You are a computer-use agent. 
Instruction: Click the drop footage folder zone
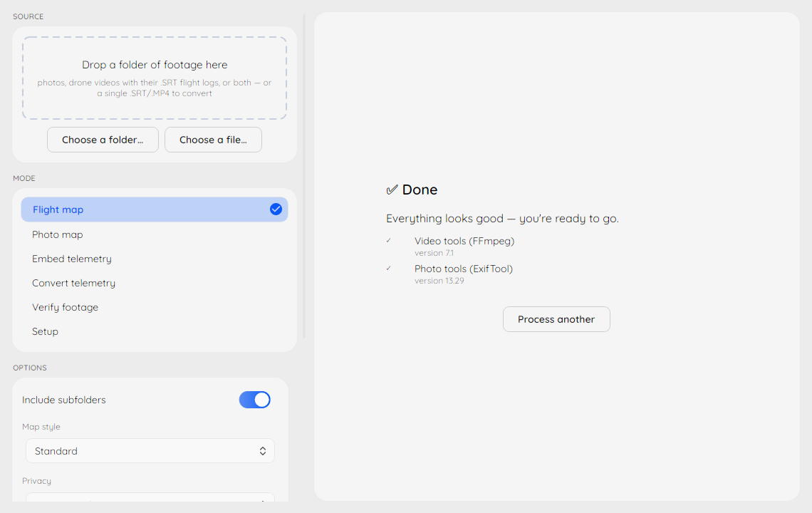155,78
